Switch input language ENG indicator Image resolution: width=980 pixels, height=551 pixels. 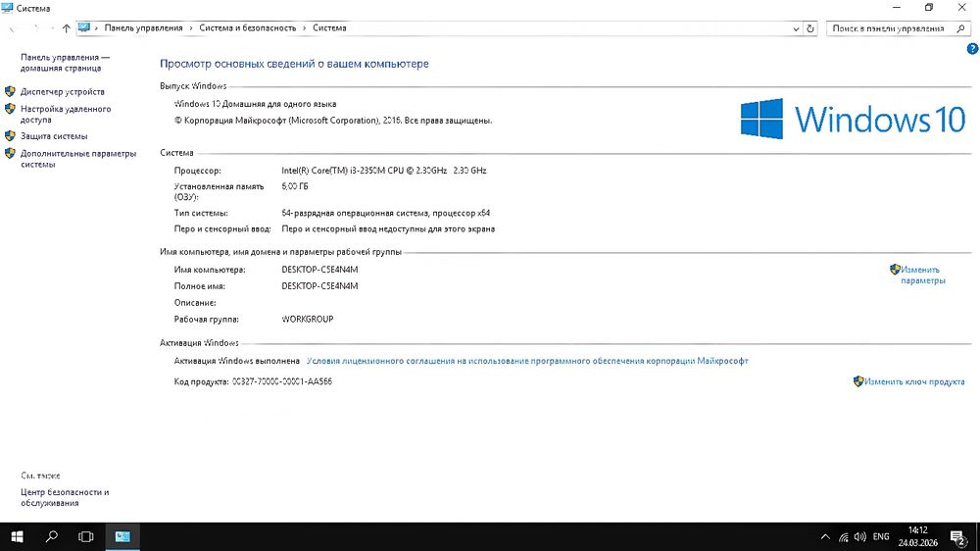(881, 536)
